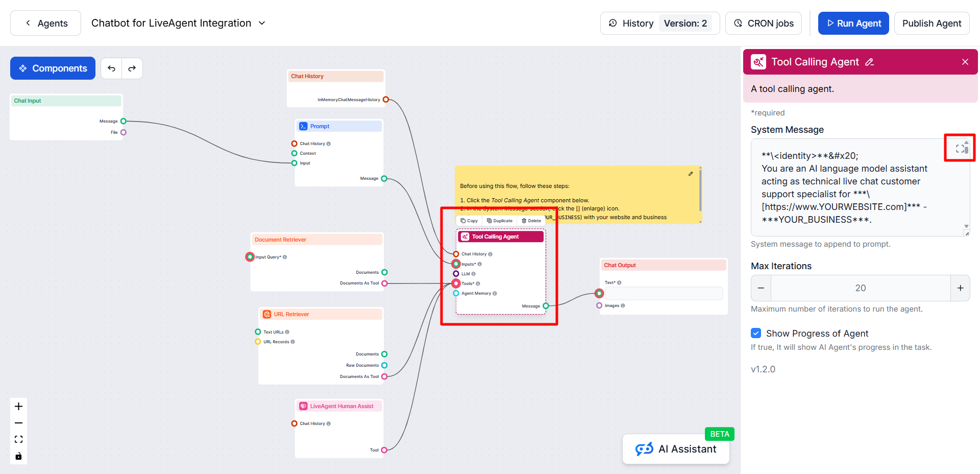The width and height of the screenshot is (980, 474).
Task: Open the version History
Action: click(x=631, y=23)
